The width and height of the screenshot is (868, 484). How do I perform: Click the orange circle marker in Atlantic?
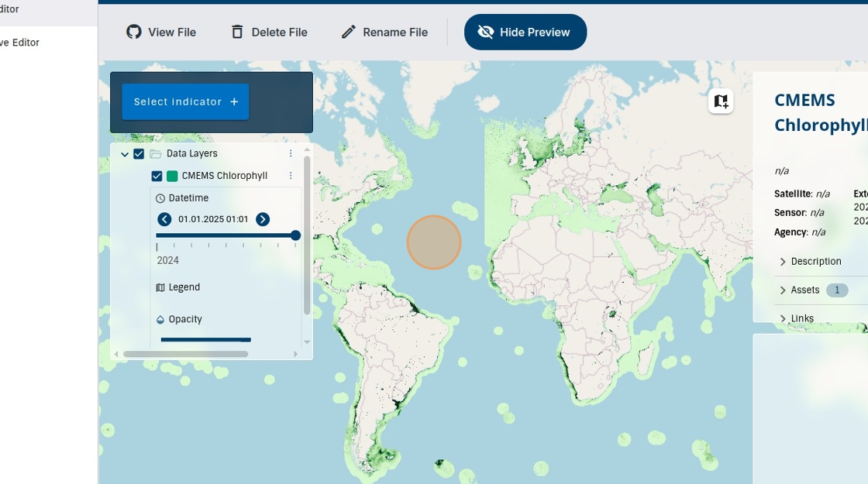[x=434, y=242]
